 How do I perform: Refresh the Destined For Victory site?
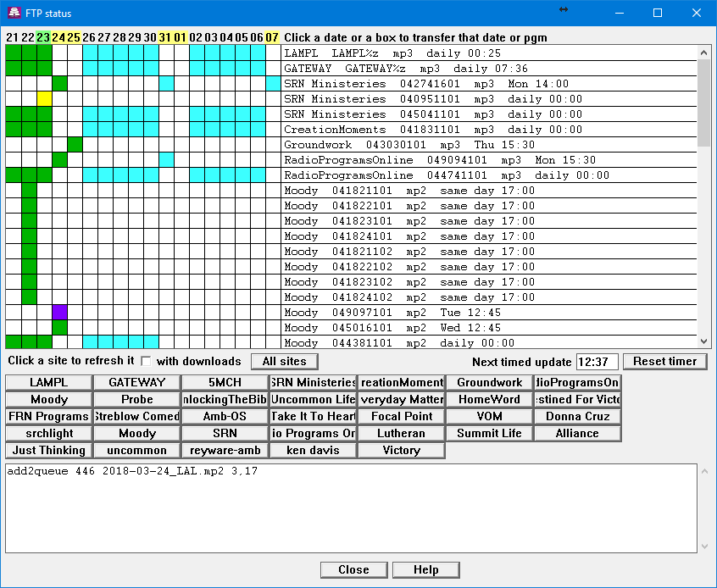tap(577, 399)
